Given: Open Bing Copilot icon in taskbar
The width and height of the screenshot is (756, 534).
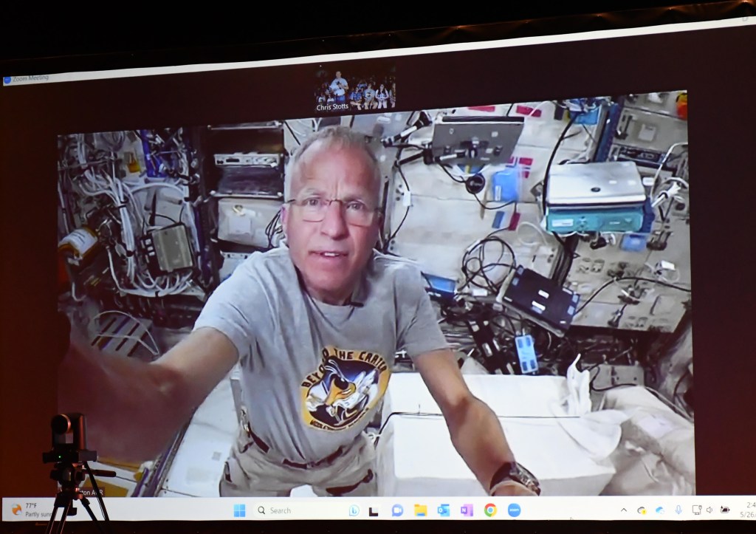Looking at the screenshot, I should tap(354, 510).
